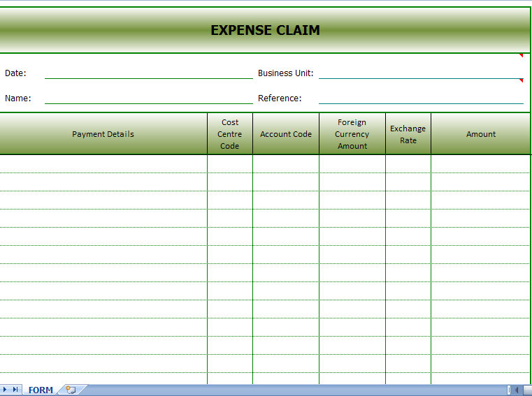Jump to last sheet navigation arrow
The height and width of the screenshot is (396, 532).
pos(15,390)
